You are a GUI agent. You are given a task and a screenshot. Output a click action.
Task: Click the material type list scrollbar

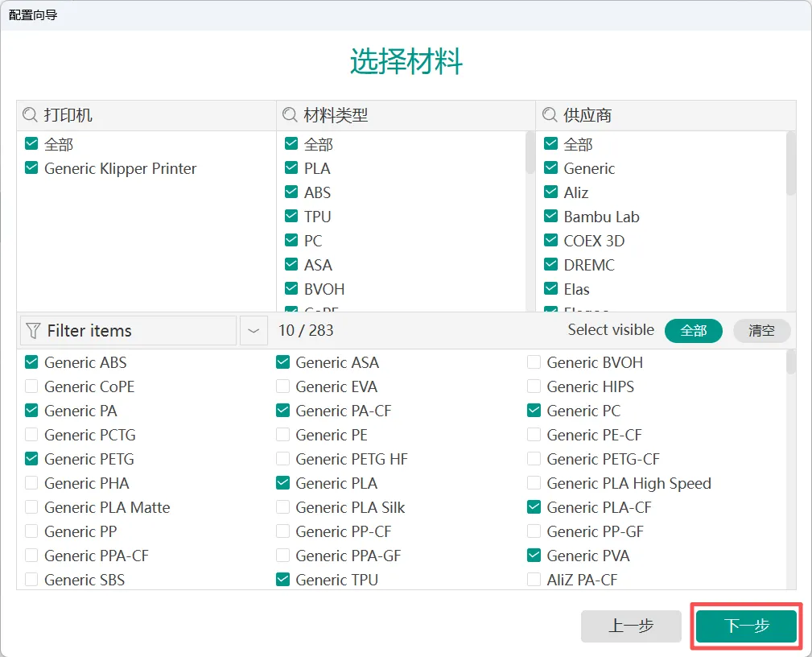(x=530, y=153)
